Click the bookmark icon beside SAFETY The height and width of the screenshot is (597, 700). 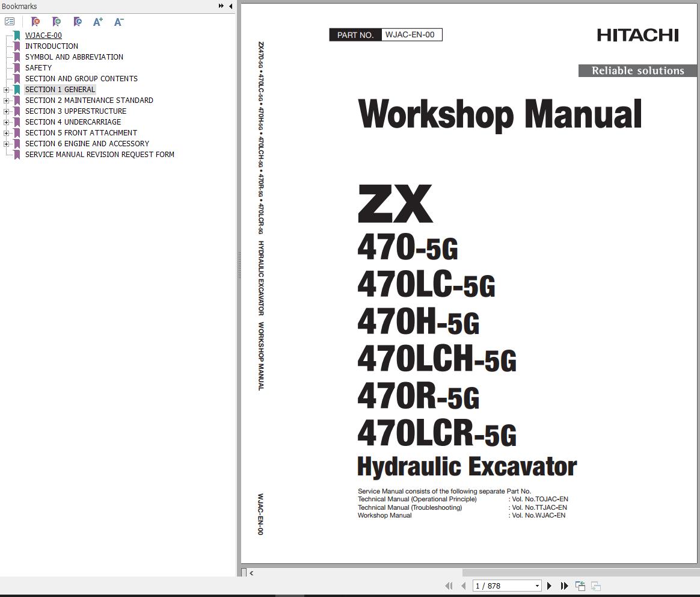point(17,68)
